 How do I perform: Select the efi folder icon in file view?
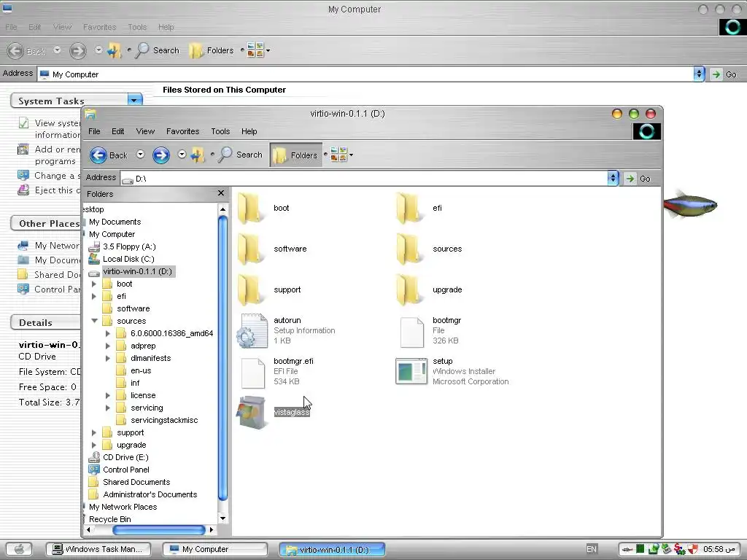click(x=410, y=208)
